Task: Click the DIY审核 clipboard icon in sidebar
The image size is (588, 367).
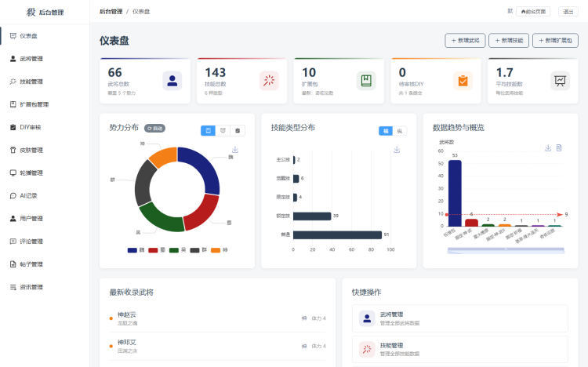Action: [x=13, y=127]
